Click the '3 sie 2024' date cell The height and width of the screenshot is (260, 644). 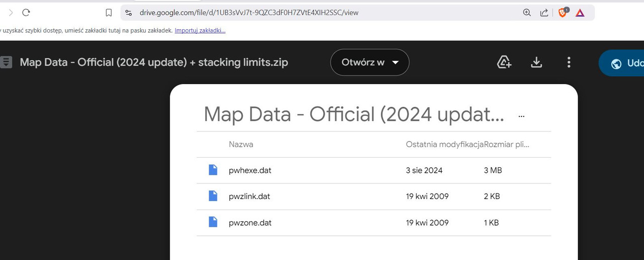(424, 170)
